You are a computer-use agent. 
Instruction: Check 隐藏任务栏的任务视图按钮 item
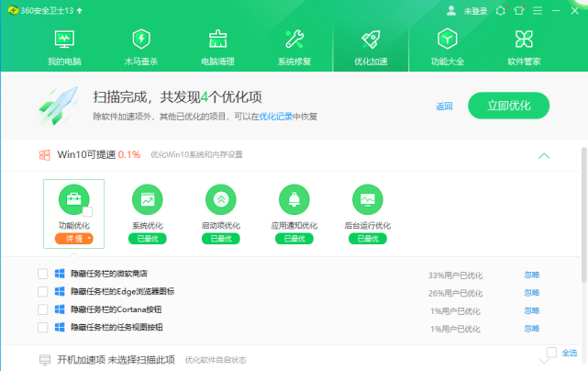click(x=43, y=328)
